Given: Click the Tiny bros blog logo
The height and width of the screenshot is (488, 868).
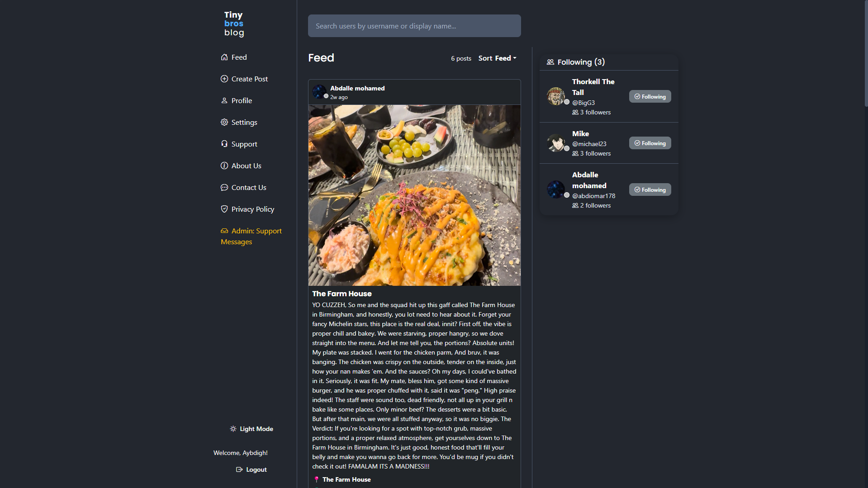Looking at the screenshot, I should click(234, 24).
